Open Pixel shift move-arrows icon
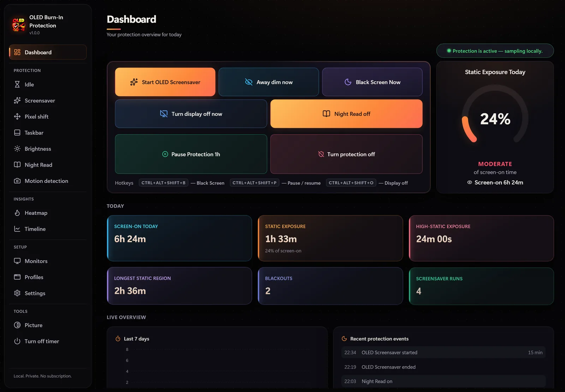Screen dimensions: 565x392 pyautogui.click(x=17, y=116)
